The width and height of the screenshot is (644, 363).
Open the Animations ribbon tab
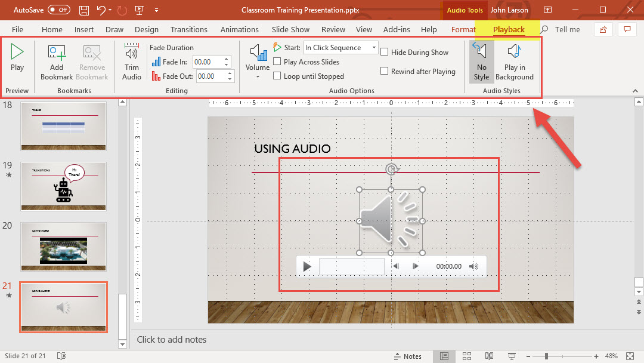pos(239,29)
